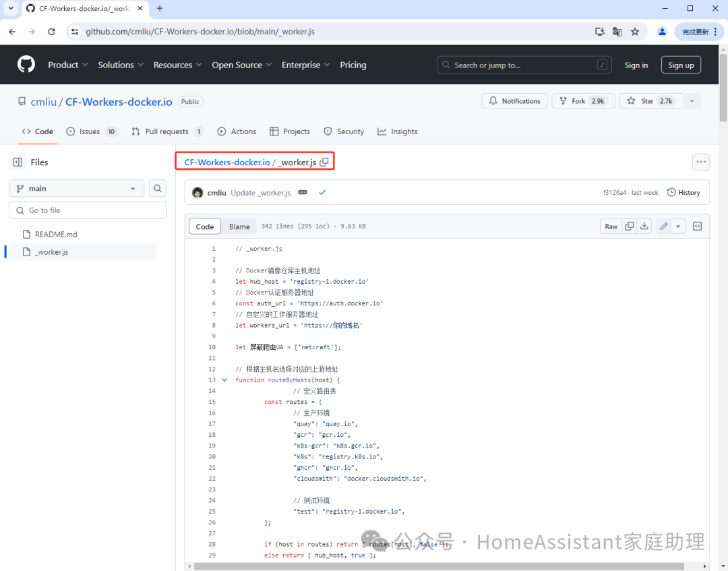Click commit hash f3126a4

point(614,193)
